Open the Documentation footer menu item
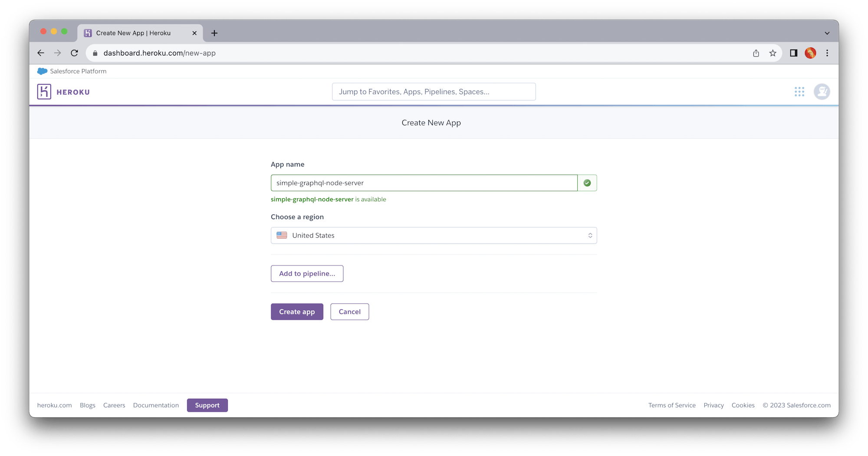The height and width of the screenshot is (456, 868). tap(156, 405)
